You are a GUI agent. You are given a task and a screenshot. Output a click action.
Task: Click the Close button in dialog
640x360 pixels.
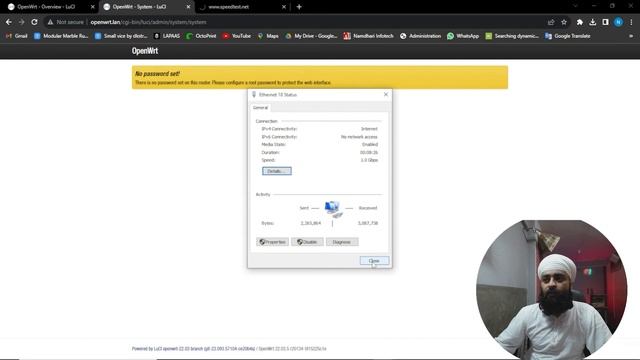click(374, 260)
